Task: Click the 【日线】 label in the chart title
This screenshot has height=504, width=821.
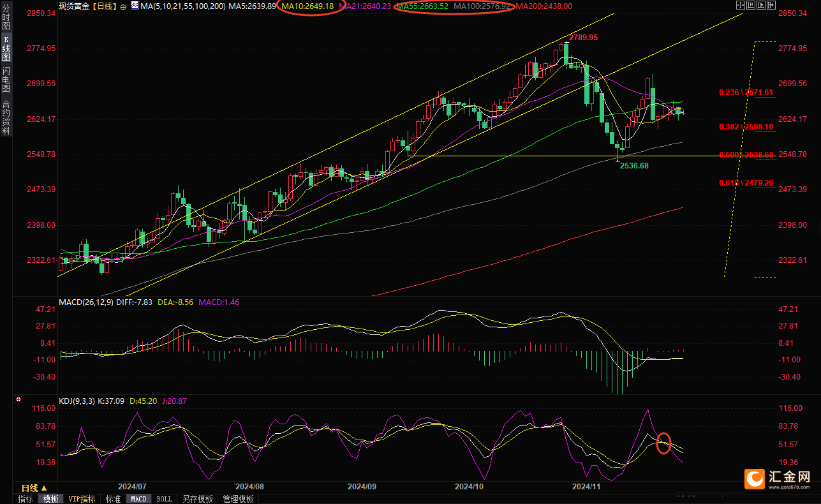Action: click(105, 6)
